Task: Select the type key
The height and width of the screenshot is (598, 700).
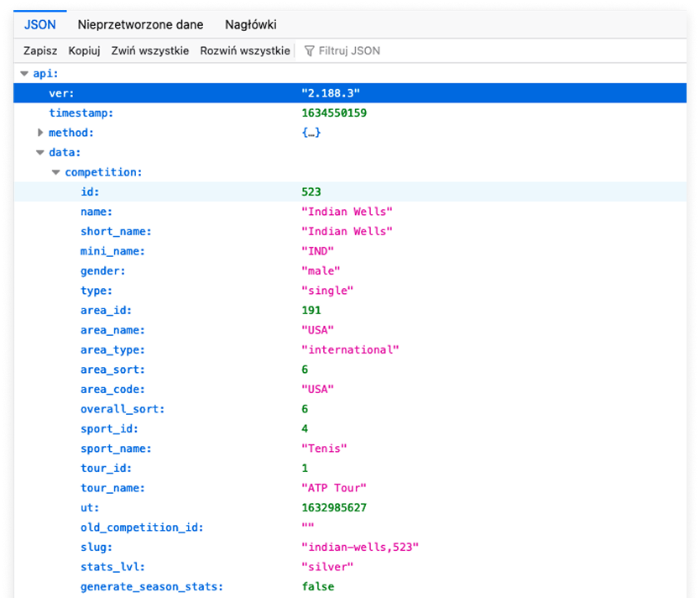Action: 97,291
